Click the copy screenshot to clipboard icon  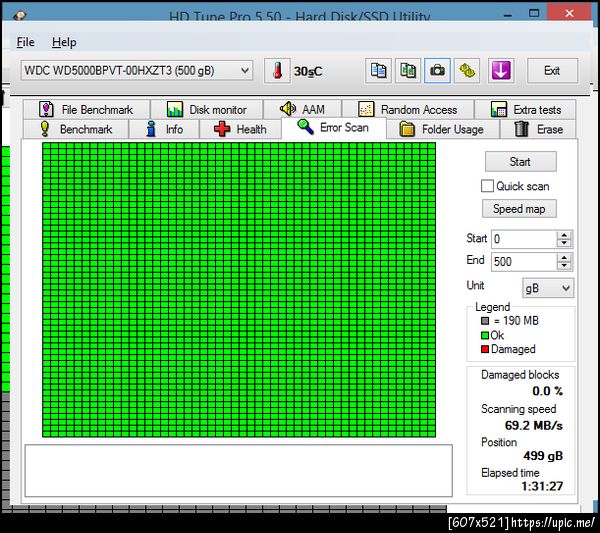[408, 71]
